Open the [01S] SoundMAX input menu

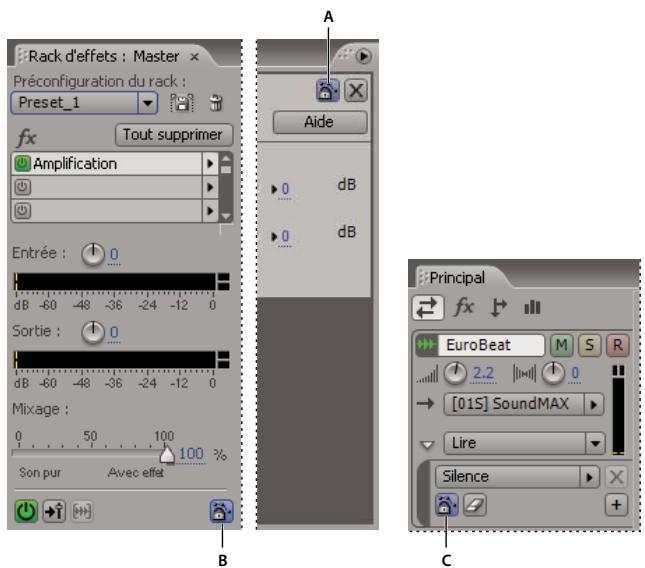tap(524, 404)
